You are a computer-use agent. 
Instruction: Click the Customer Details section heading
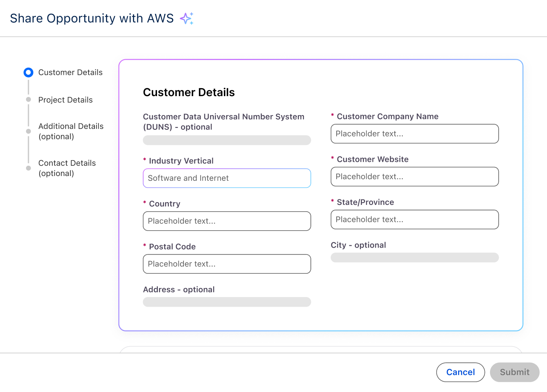(189, 92)
